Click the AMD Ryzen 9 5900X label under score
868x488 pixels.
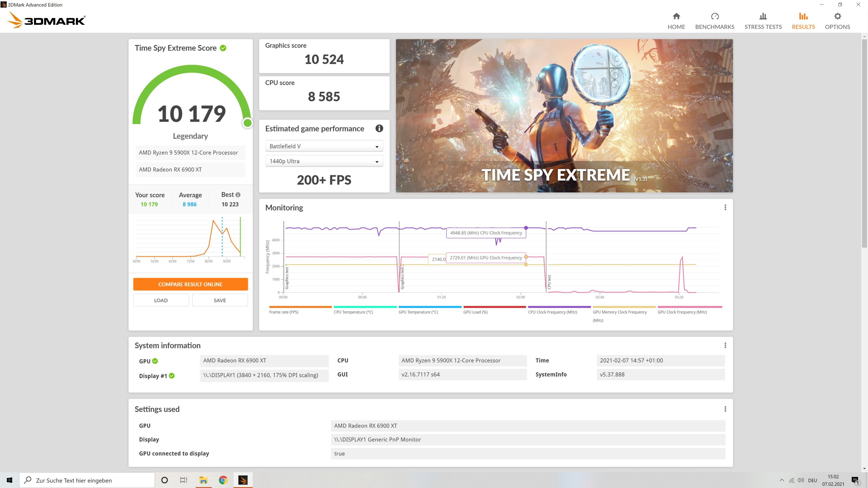click(x=190, y=152)
